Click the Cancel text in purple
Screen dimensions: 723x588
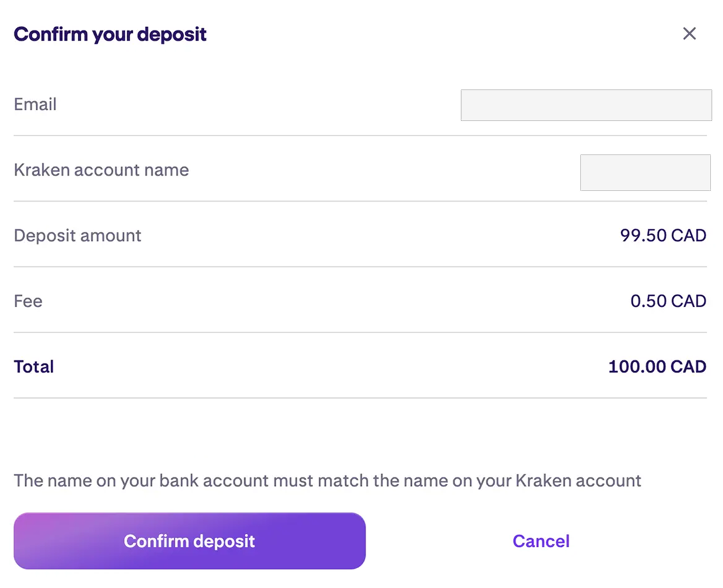click(x=541, y=541)
